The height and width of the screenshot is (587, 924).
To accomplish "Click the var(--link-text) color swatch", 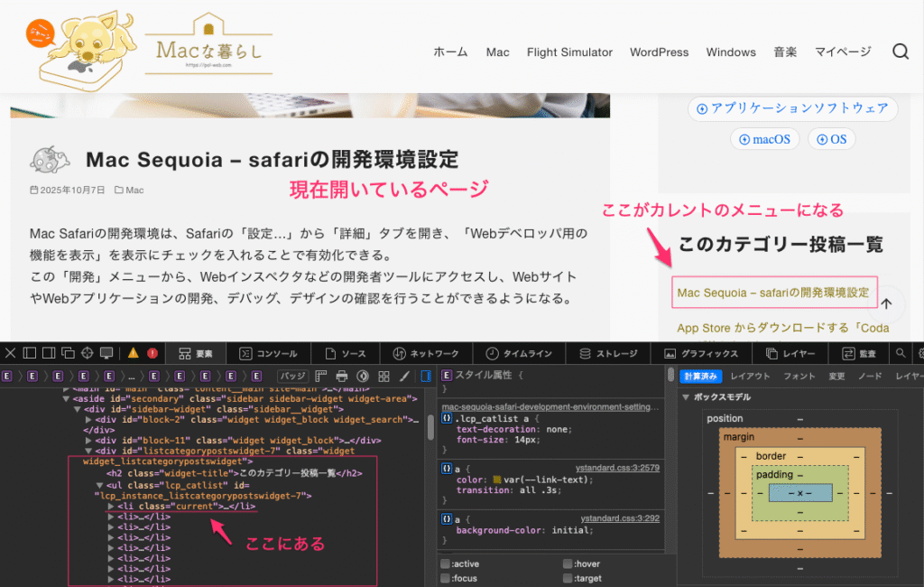I will pos(496,480).
